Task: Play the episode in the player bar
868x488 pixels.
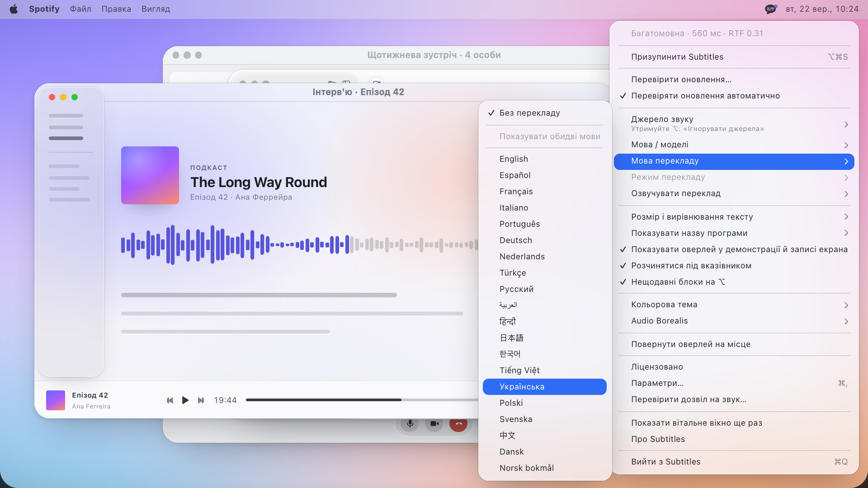Action: [185, 400]
